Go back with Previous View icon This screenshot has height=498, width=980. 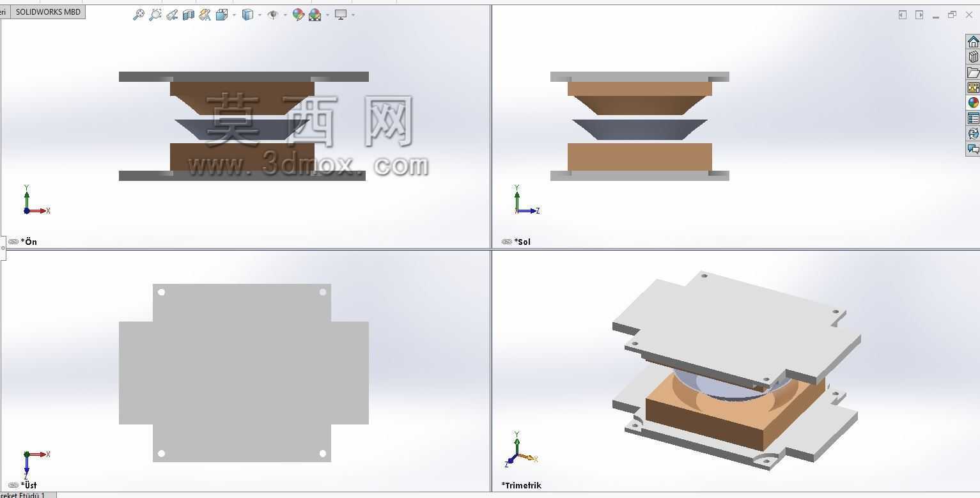[x=171, y=15]
